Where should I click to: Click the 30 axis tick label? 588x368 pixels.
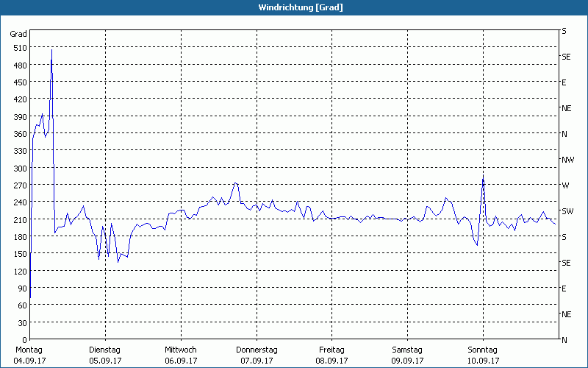point(23,323)
